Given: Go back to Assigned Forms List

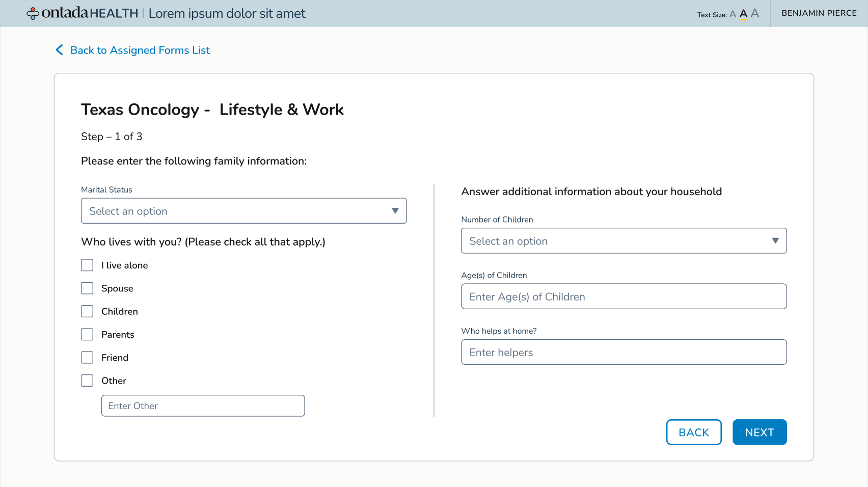Looking at the screenshot, I should (140, 50).
